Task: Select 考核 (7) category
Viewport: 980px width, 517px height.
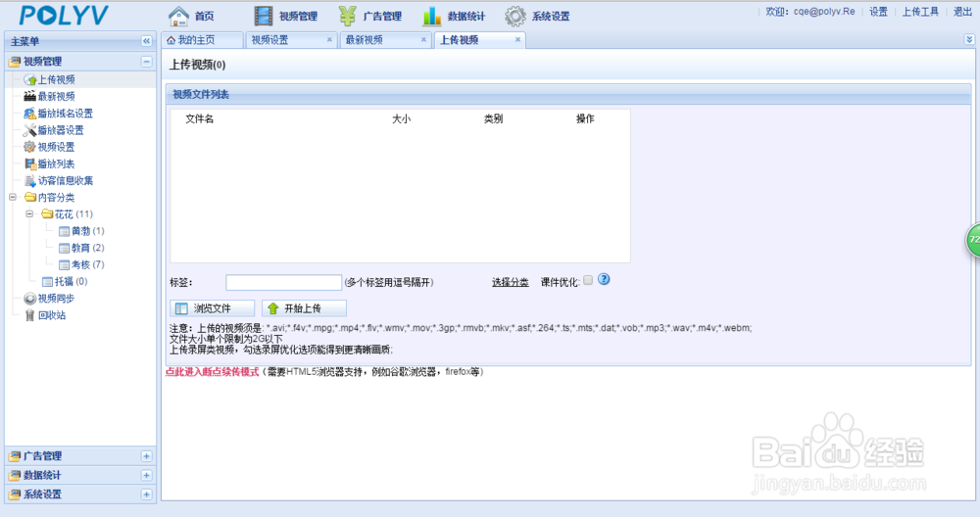Action: (81, 264)
